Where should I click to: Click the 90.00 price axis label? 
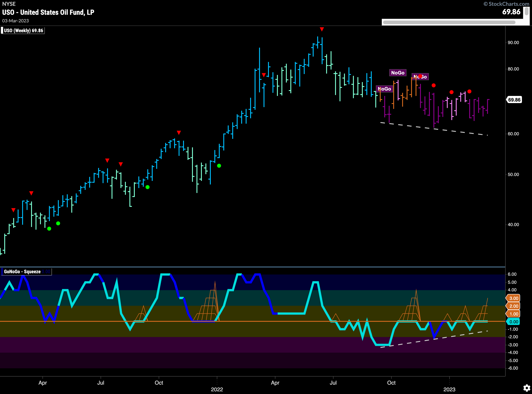pyautogui.click(x=513, y=43)
